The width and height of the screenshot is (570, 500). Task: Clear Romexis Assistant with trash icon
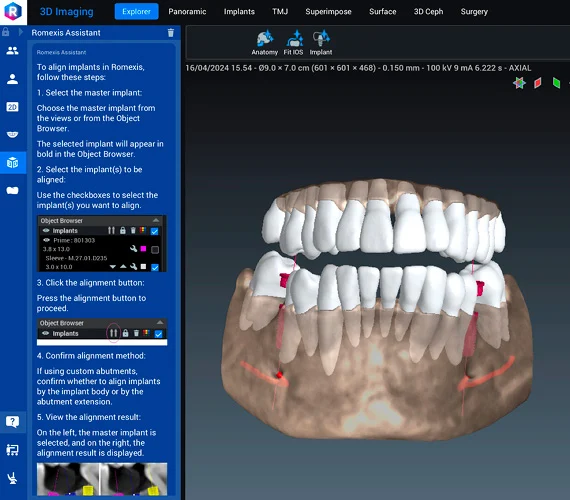click(x=171, y=33)
